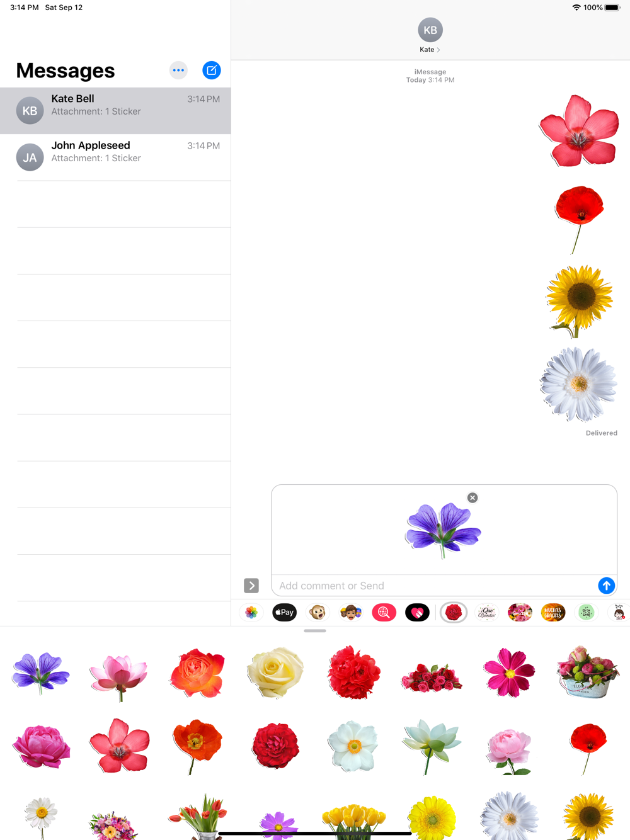Open Apple Pay in the app drawer
This screenshot has width=630, height=840.
coord(285,612)
